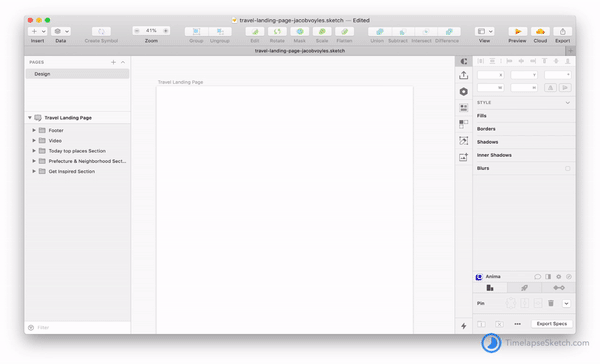Open the Anima settings gear

pyautogui.click(x=559, y=276)
